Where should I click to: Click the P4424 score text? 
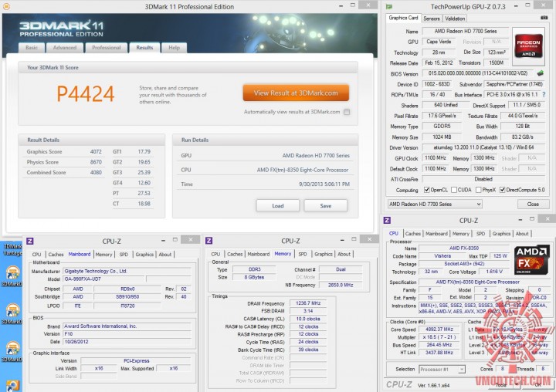86,94
